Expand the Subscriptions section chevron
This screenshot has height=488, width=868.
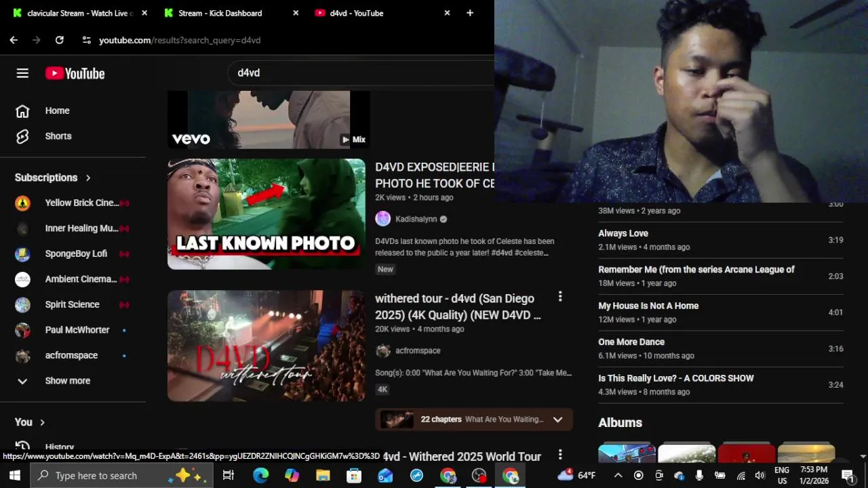coord(88,178)
